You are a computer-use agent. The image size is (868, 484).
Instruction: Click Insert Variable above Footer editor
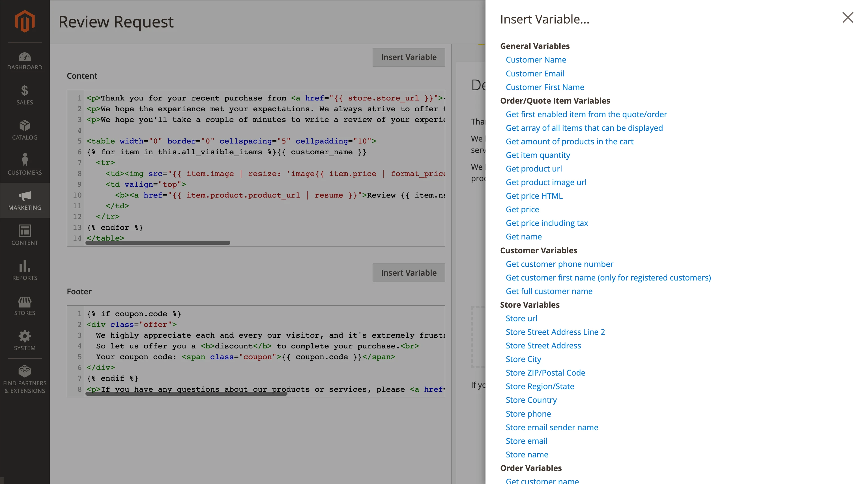tap(408, 273)
